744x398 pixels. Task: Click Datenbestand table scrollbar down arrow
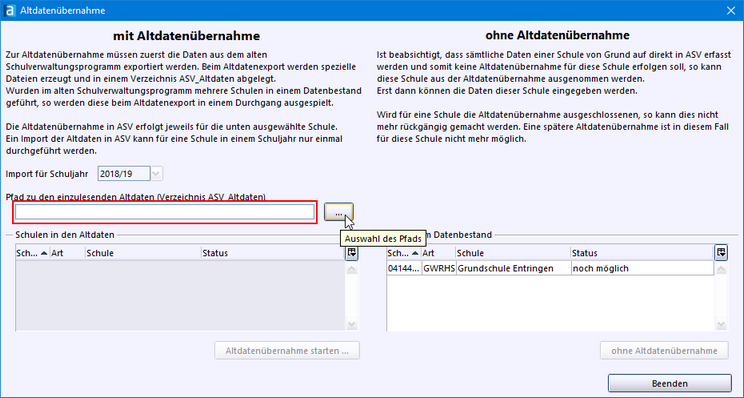721,325
